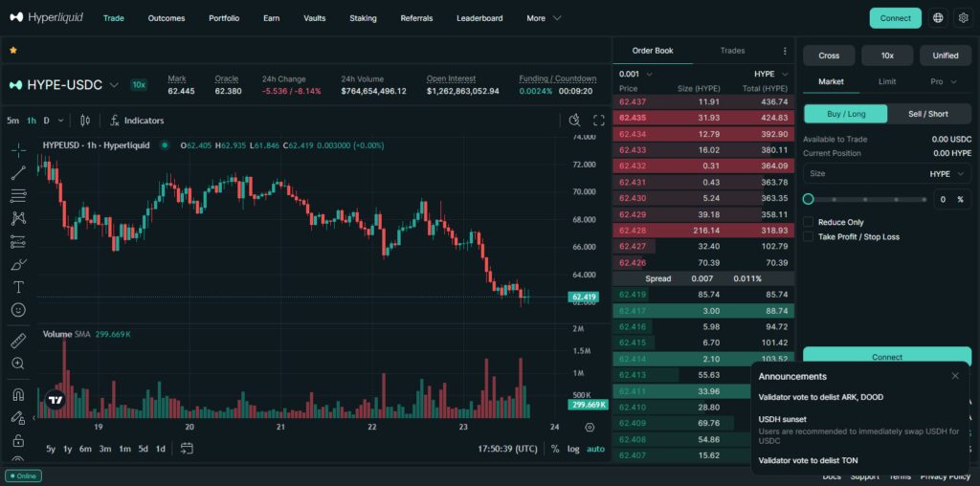The width and height of the screenshot is (980, 486).
Task: Select the text annotation tool
Action: click(x=19, y=287)
